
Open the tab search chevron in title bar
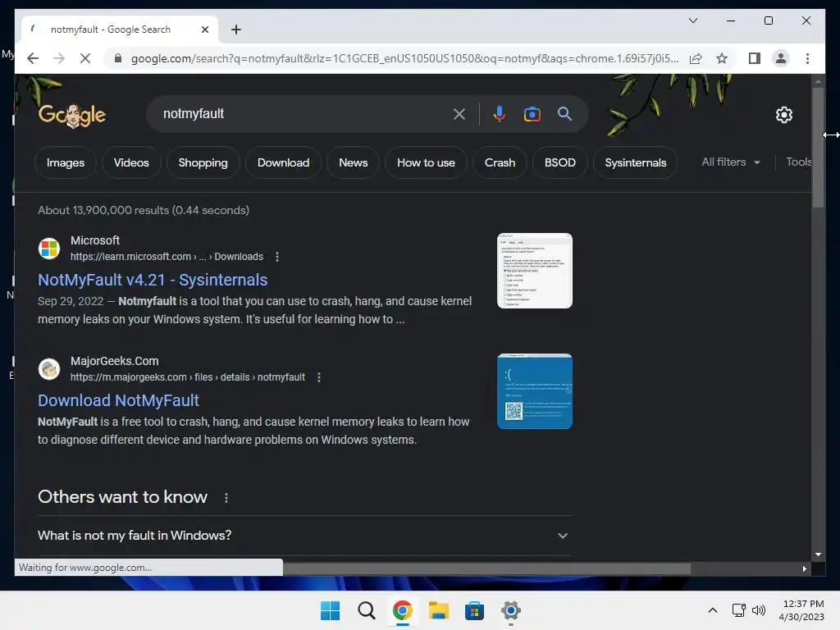692,21
